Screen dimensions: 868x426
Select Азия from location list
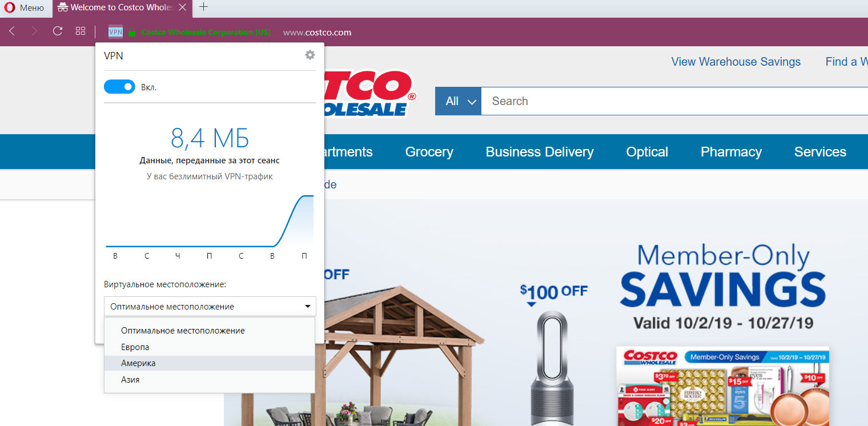[210, 379]
